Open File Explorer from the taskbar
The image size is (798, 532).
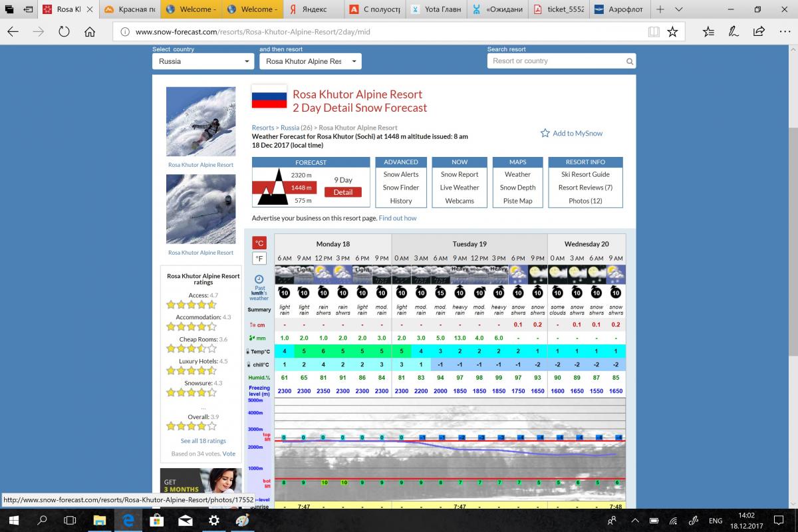[x=99, y=520]
